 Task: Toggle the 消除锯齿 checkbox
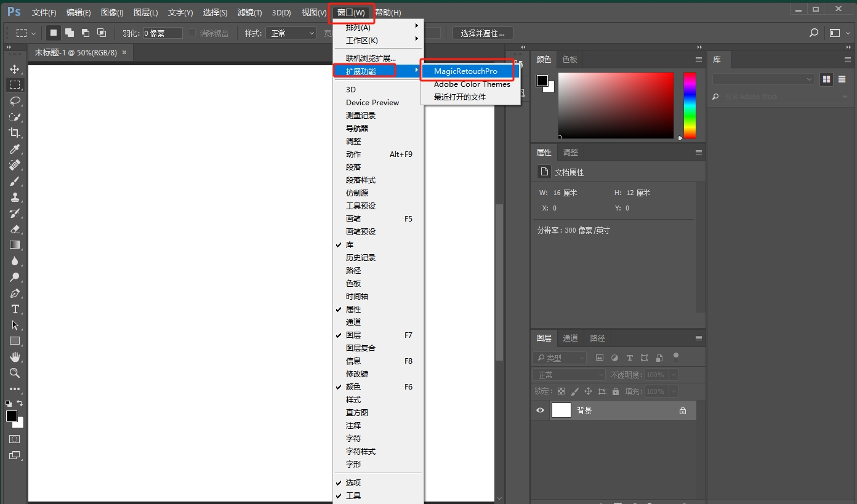pyautogui.click(x=192, y=33)
